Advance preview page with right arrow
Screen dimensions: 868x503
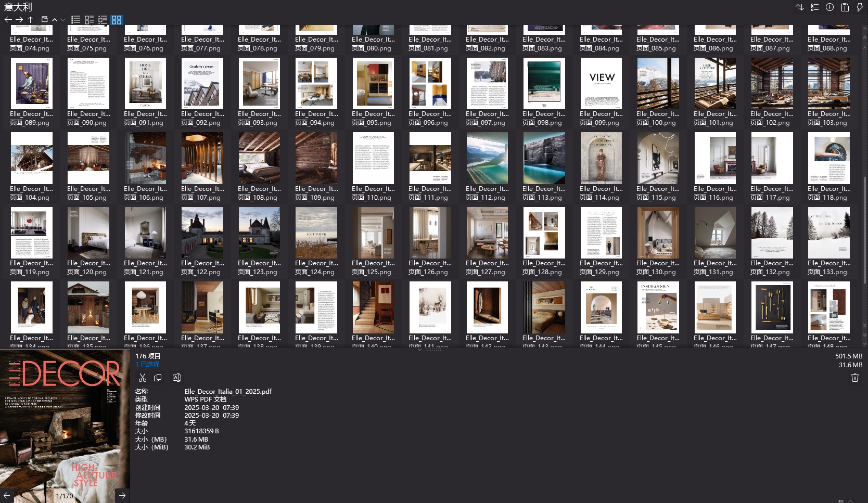(x=122, y=496)
